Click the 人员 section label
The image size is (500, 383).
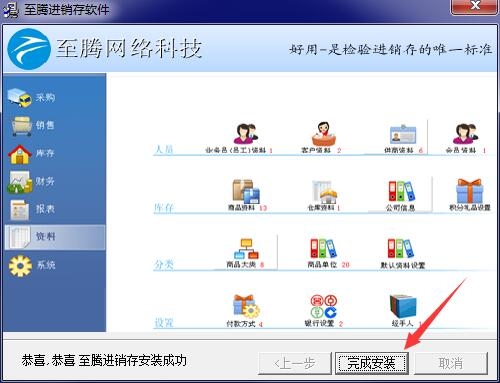pyautogui.click(x=164, y=149)
